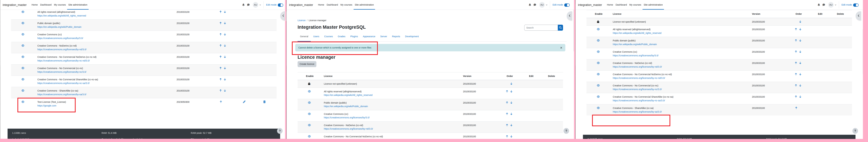Switch to the Appearance tab
The height and width of the screenshot is (142, 868).
tap(369, 36)
